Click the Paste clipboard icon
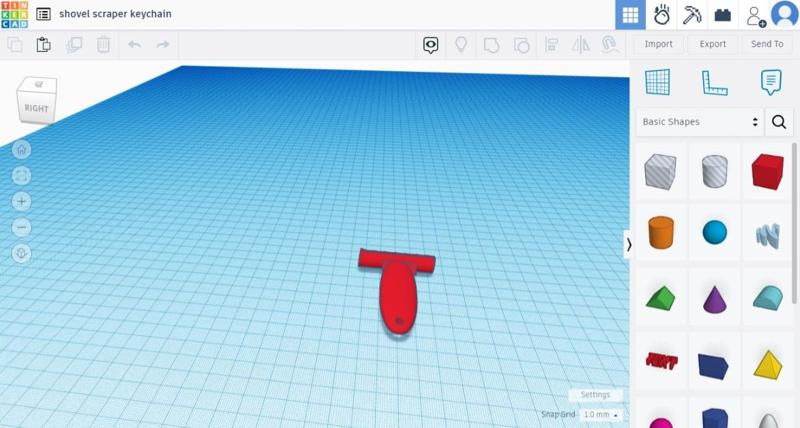 click(44, 44)
